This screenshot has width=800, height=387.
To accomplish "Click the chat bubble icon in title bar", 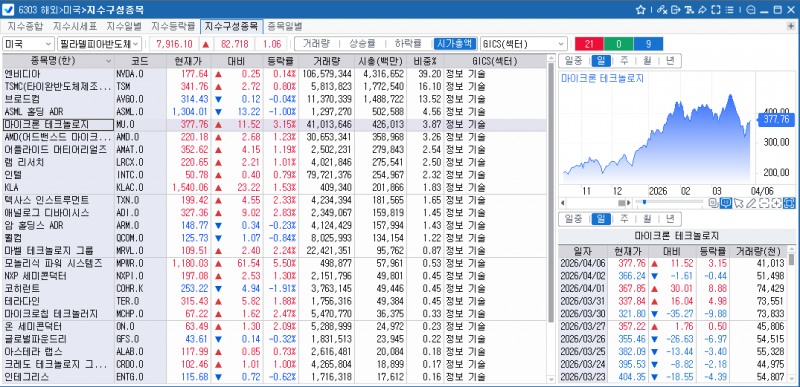I will [751, 10].
